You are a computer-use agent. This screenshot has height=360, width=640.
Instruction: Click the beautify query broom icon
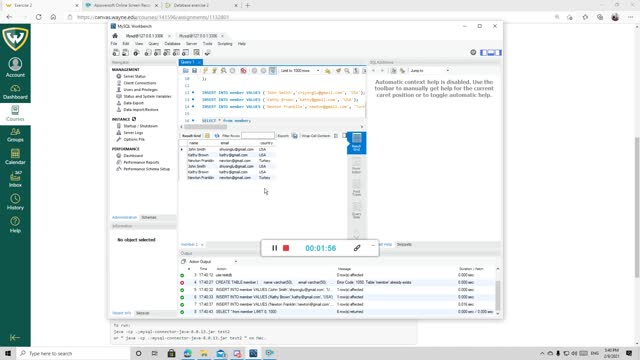point(338,71)
